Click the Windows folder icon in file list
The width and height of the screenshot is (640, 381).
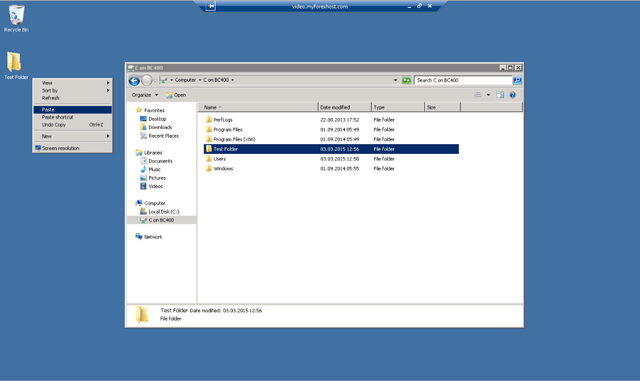pos(209,168)
